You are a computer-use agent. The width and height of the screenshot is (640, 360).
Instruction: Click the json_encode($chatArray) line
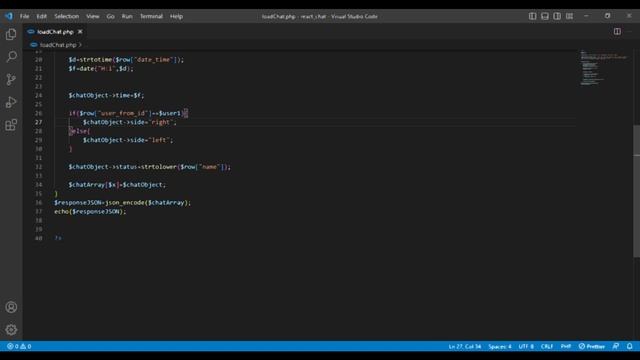click(x=122, y=202)
